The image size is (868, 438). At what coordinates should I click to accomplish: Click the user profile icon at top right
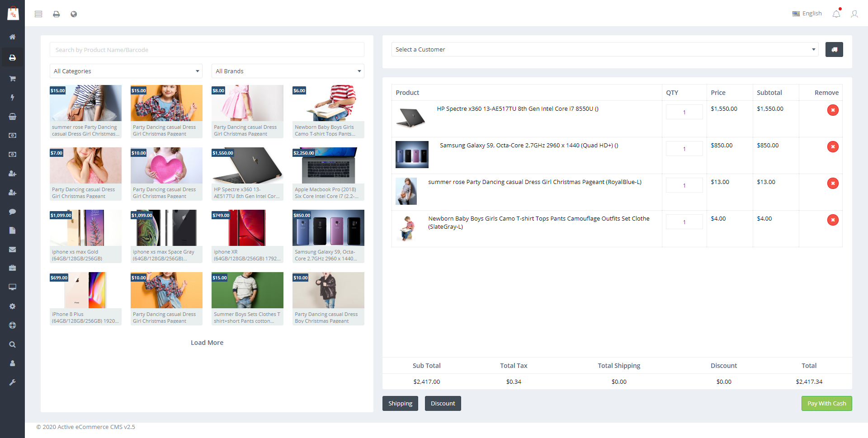854,14
